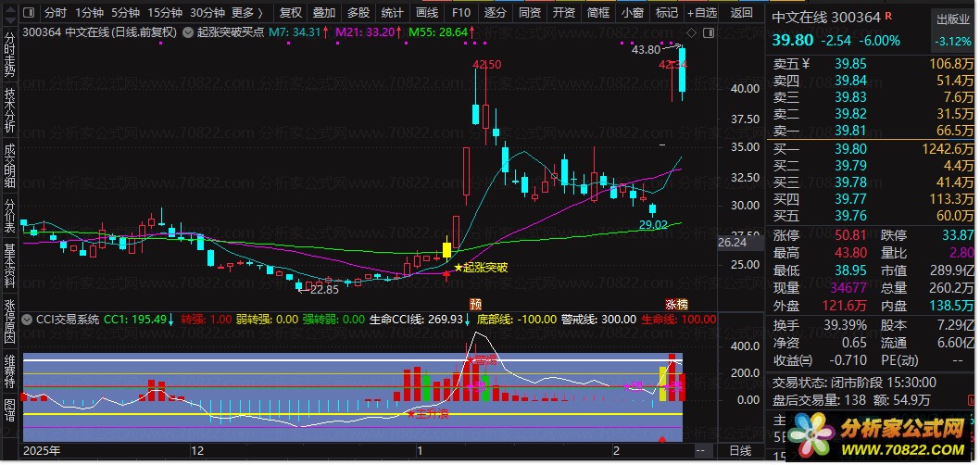Image resolution: width=980 pixels, height=465 pixels.
Task: Click the 涨停 limit-up price 50.81
Action: (x=850, y=235)
